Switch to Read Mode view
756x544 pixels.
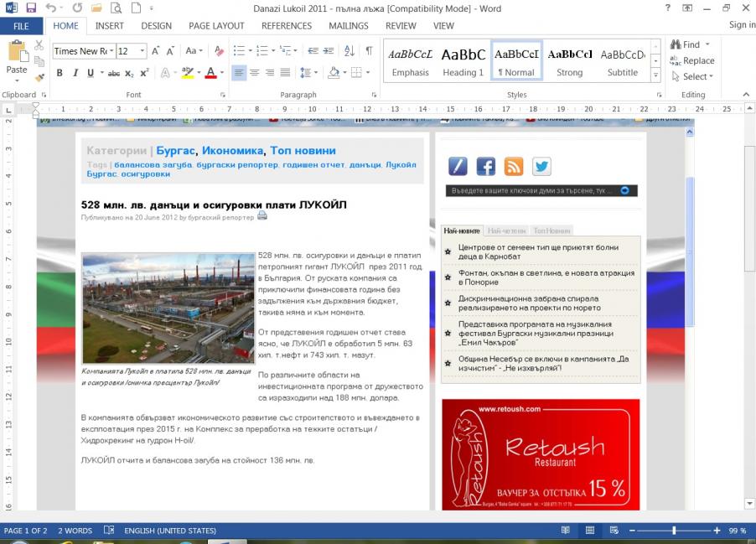(566, 531)
